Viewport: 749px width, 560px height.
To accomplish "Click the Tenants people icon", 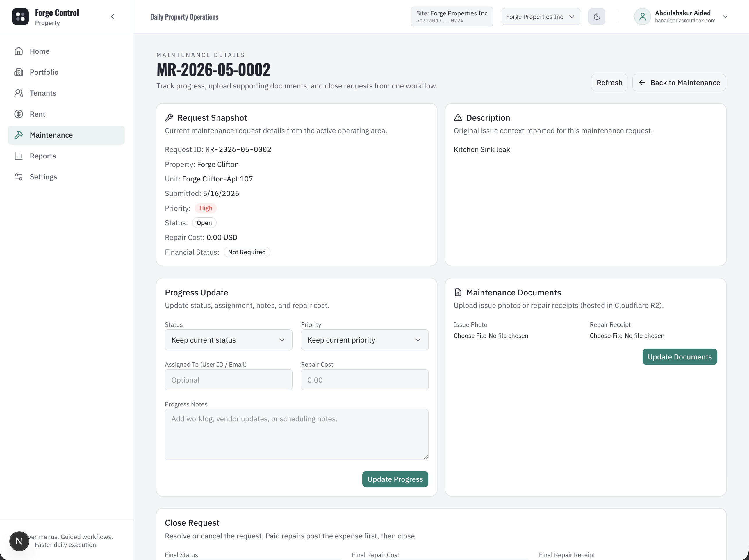I will pos(19,93).
